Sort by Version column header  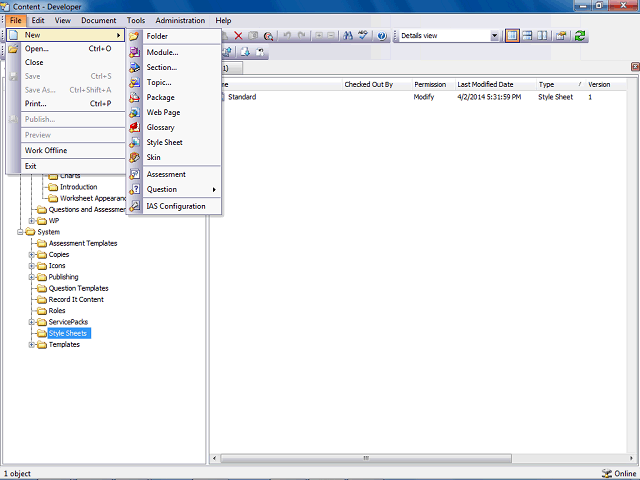click(605, 84)
